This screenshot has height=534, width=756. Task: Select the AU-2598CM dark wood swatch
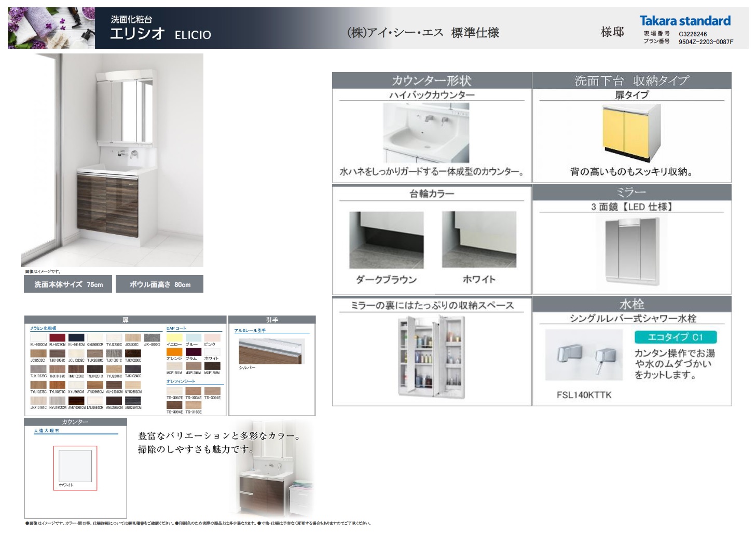pos(114,385)
